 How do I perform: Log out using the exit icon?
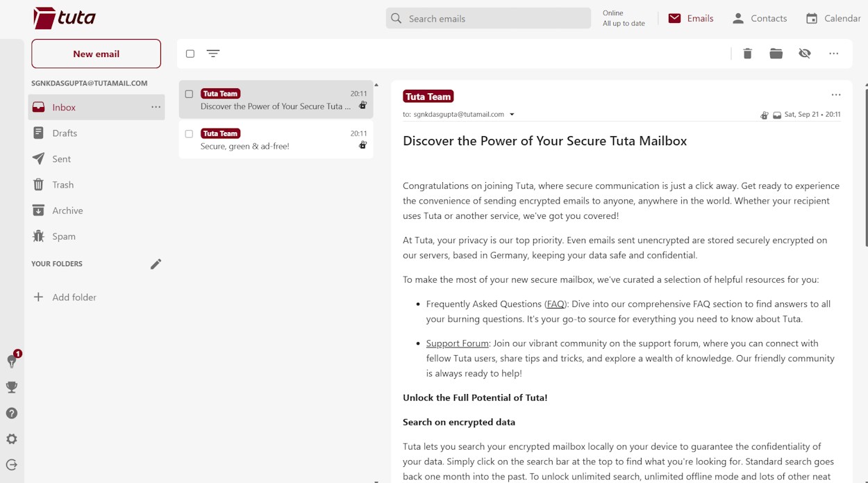coord(12,465)
